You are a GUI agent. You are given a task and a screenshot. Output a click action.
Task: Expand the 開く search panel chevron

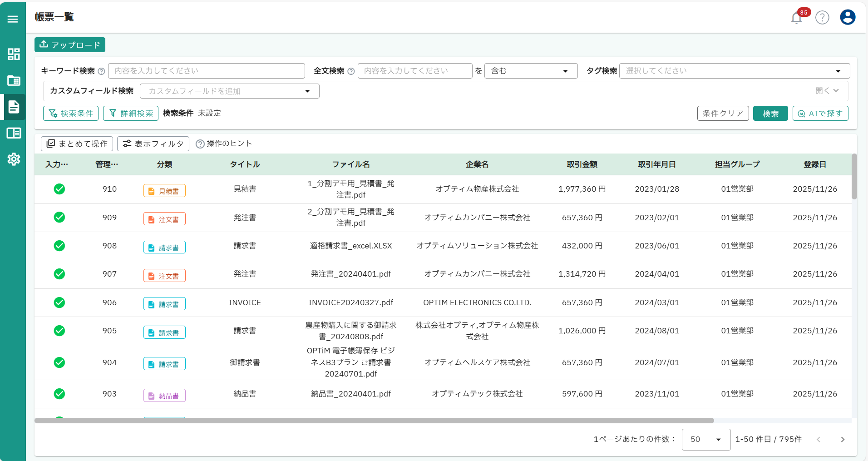point(827,91)
